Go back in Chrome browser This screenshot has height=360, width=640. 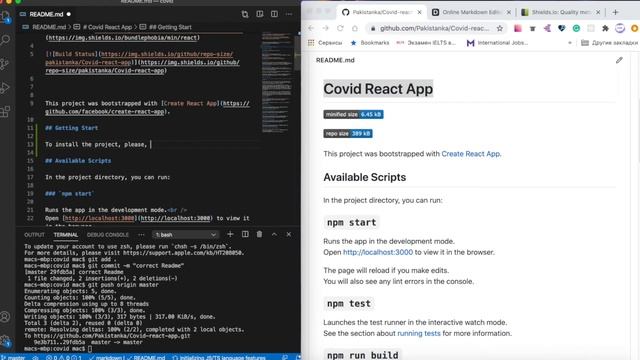tap(311, 28)
